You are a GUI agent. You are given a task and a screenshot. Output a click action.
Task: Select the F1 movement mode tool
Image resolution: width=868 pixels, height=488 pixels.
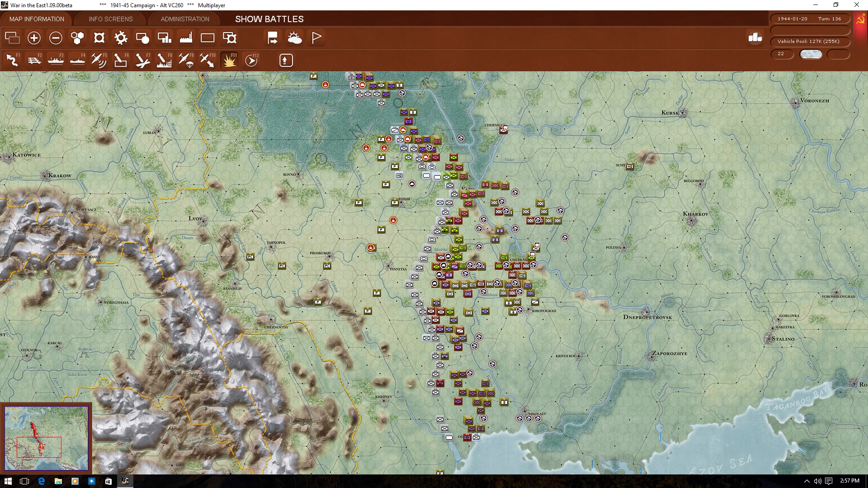coord(12,60)
